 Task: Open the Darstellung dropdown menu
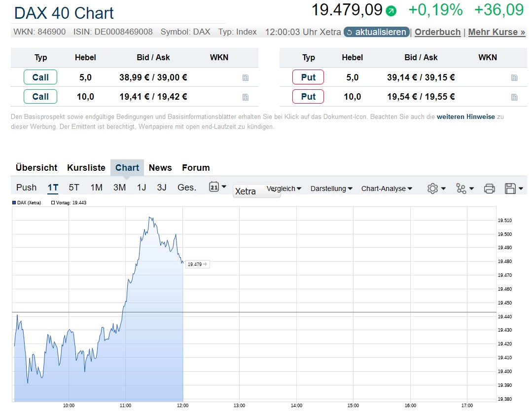click(x=331, y=189)
